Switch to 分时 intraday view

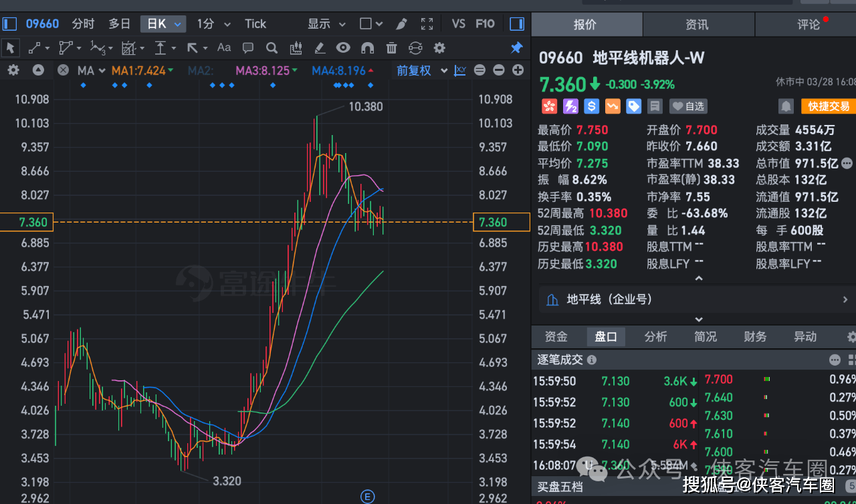click(84, 24)
